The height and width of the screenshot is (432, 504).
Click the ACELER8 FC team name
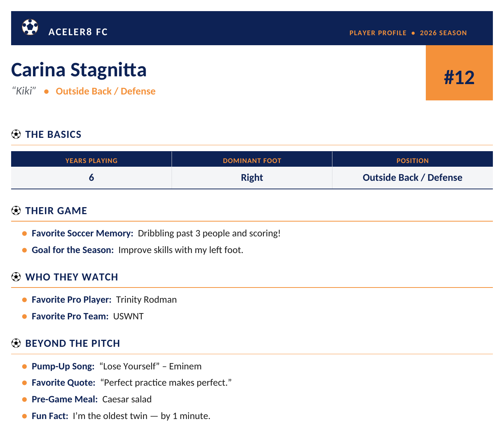tap(78, 32)
